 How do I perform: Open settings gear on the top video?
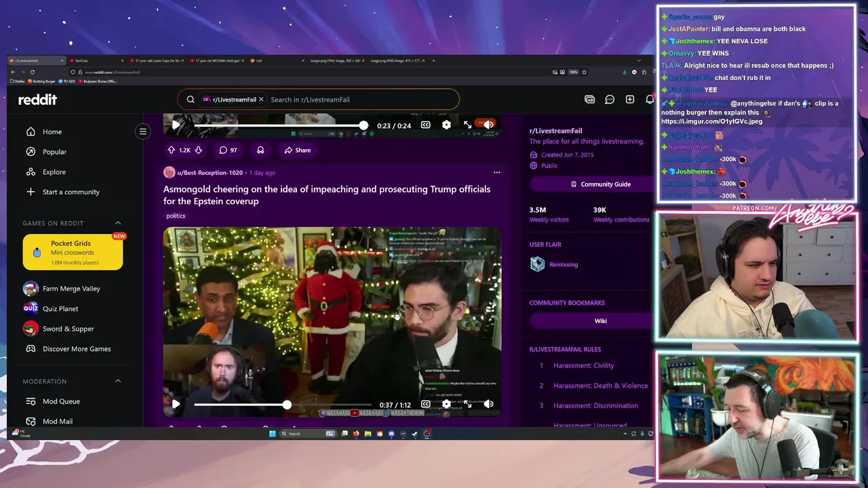[446, 125]
